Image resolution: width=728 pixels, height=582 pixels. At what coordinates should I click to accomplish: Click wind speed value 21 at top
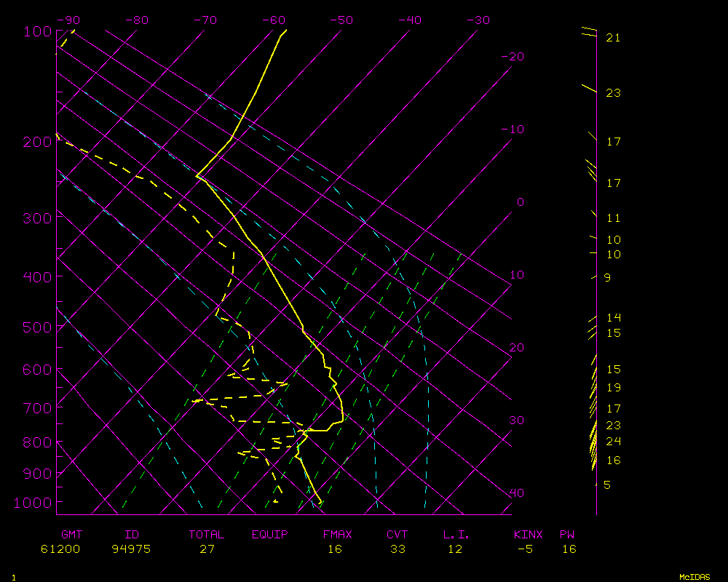[x=613, y=38]
